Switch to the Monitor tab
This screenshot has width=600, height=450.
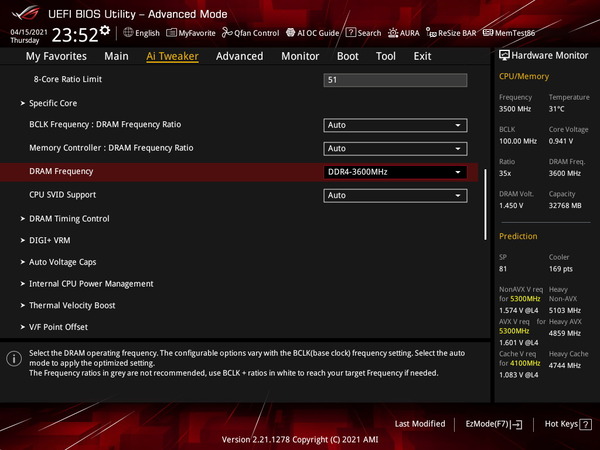click(300, 56)
